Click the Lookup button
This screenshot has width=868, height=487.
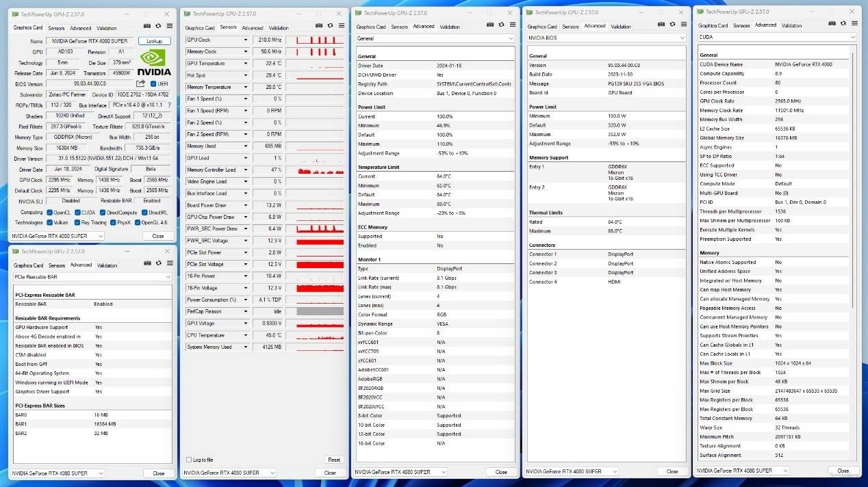155,41
